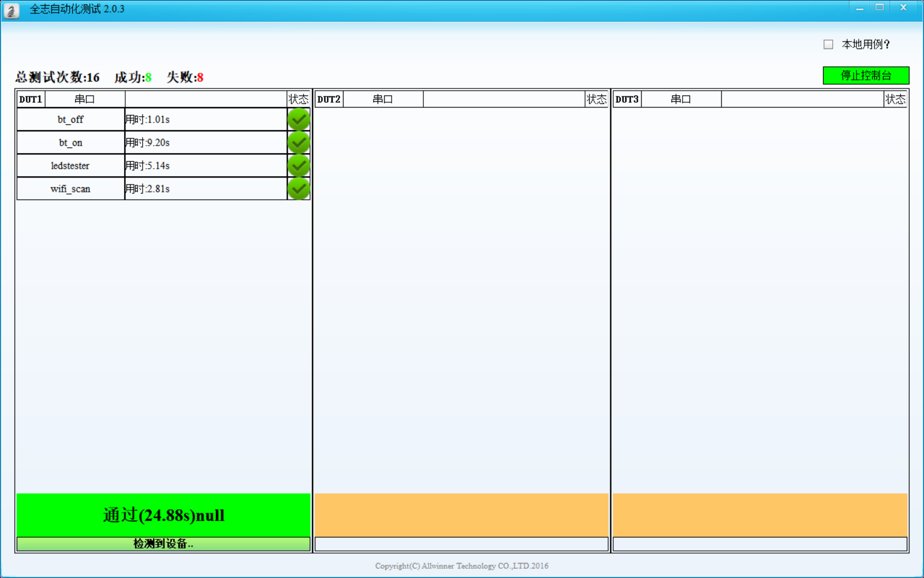
Task: Enable the 本地用例 checkbox
Action: 828,45
